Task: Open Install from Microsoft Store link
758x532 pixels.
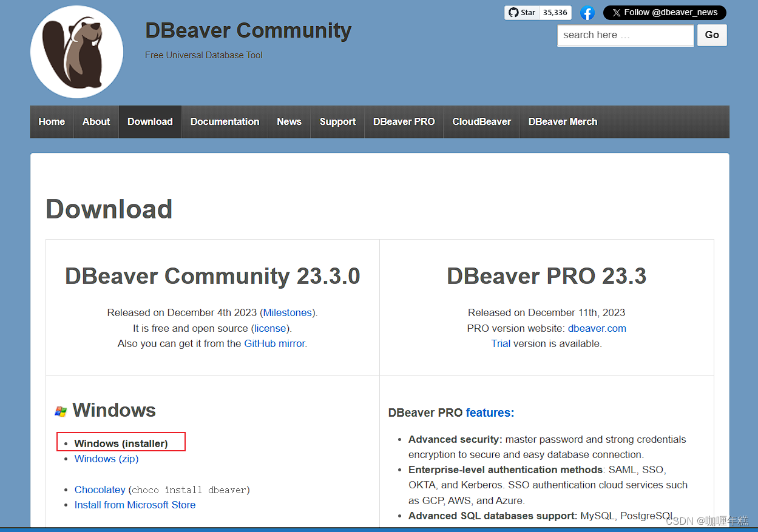Action: tap(135, 505)
